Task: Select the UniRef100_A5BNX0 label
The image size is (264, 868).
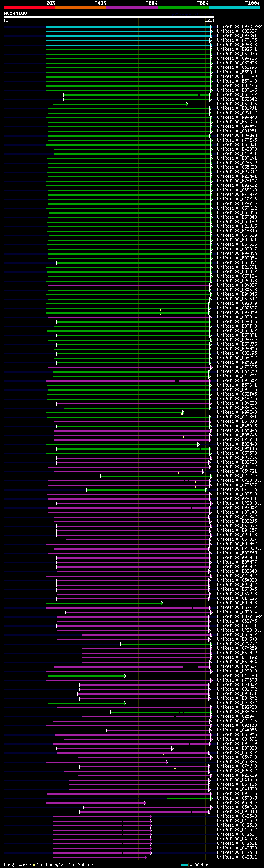Action: click(x=237, y=802)
